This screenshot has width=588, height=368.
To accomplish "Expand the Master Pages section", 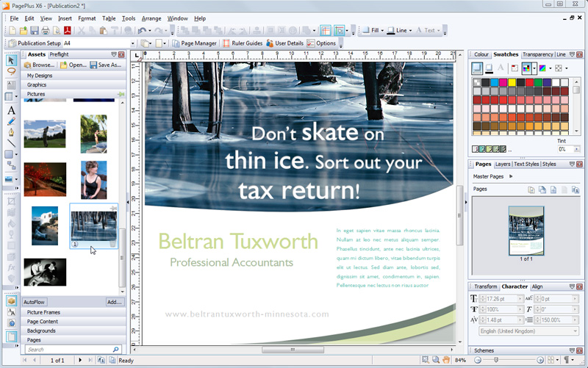I will tap(511, 176).
